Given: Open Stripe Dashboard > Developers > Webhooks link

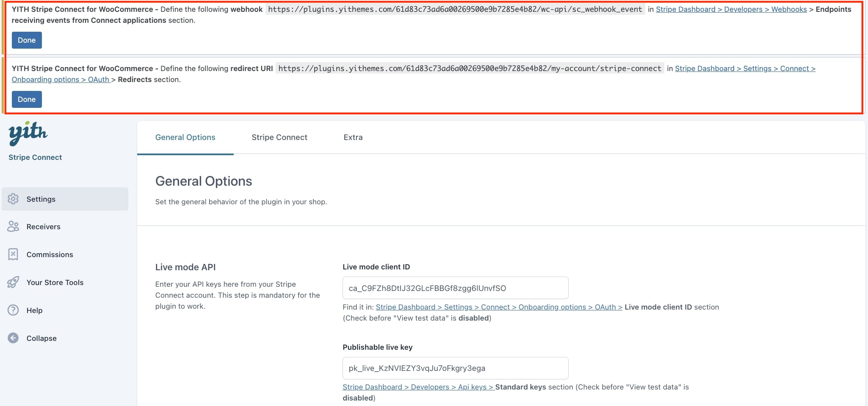Looking at the screenshot, I should pos(731,9).
